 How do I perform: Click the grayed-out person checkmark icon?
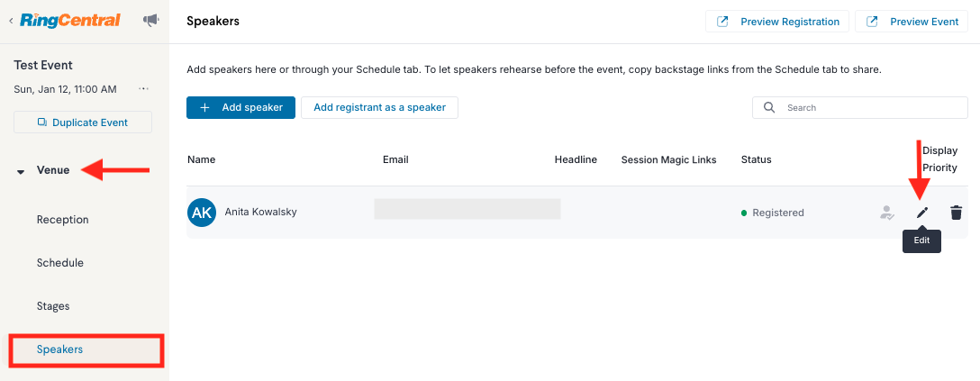[x=886, y=213]
